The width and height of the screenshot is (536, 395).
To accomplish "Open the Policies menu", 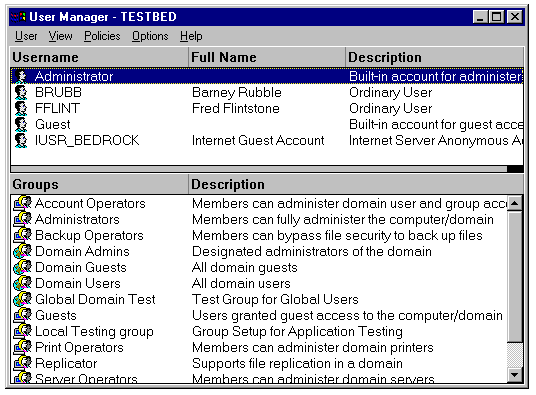I will pos(102,36).
